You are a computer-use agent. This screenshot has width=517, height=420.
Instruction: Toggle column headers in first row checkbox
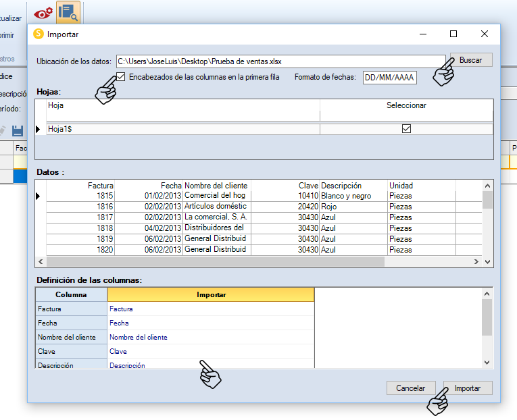(x=121, y=77)
